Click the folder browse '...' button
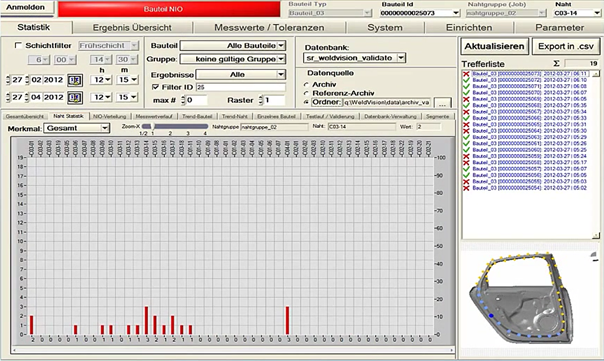This screenshot has height=361, width=604. coord(442,103)
